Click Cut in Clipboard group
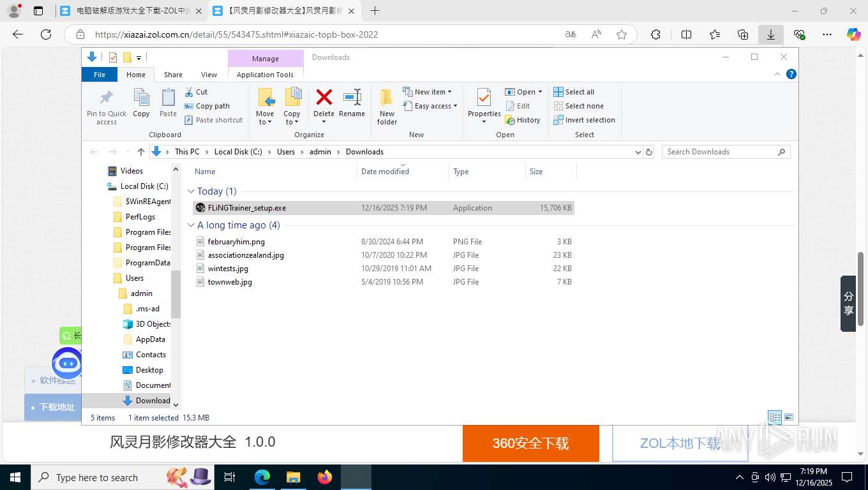This screenshot has height=490, width=868. click(196, 92)
